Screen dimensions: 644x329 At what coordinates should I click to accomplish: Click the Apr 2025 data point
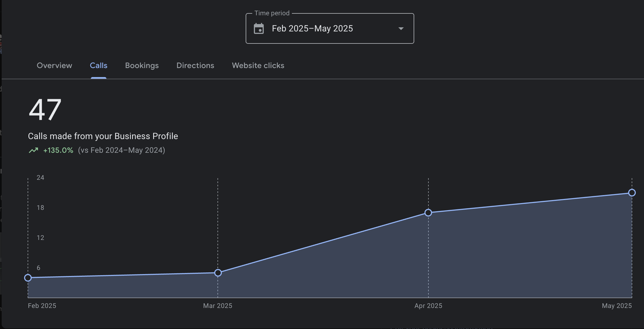point(428,213)
